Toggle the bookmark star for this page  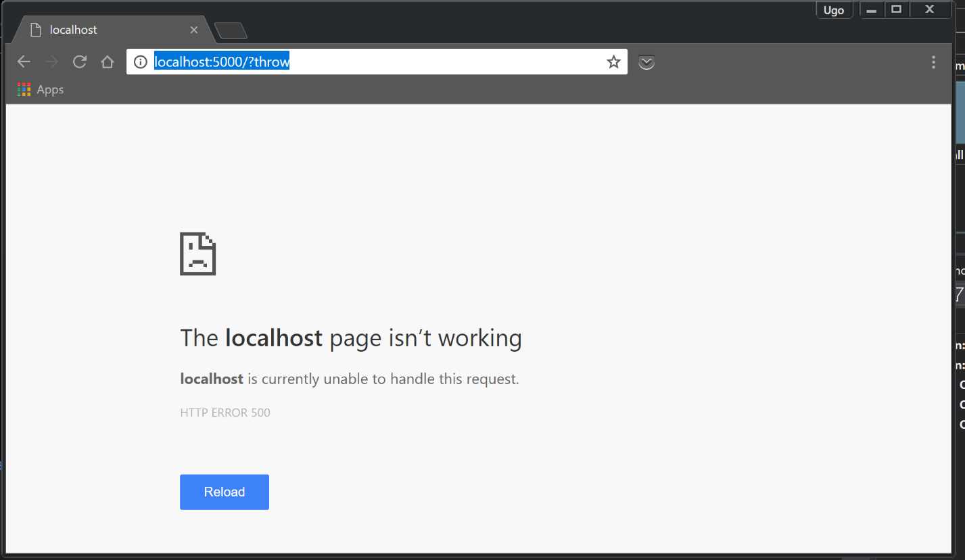point(613,62)
